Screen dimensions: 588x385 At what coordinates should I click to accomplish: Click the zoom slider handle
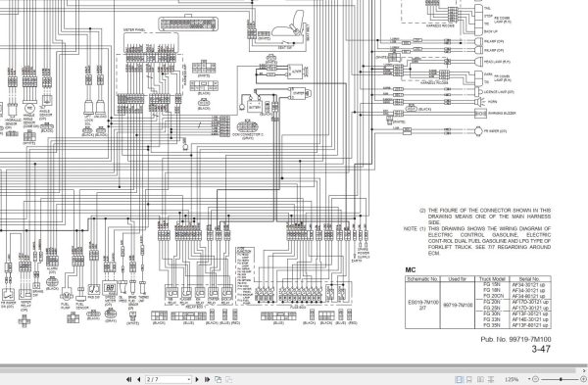[561, 379]
